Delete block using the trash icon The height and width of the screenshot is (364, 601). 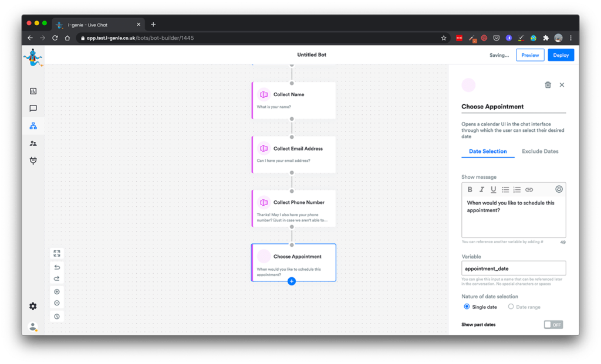[548, 85]
